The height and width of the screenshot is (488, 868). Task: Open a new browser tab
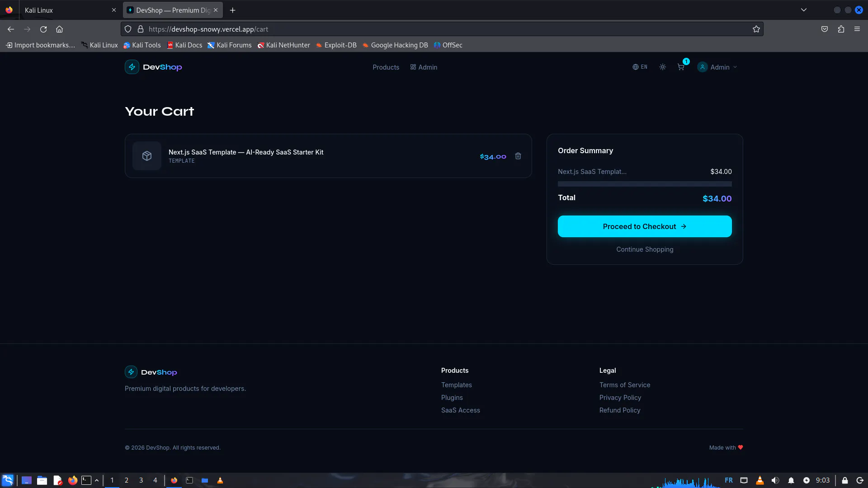coord(232,10)
